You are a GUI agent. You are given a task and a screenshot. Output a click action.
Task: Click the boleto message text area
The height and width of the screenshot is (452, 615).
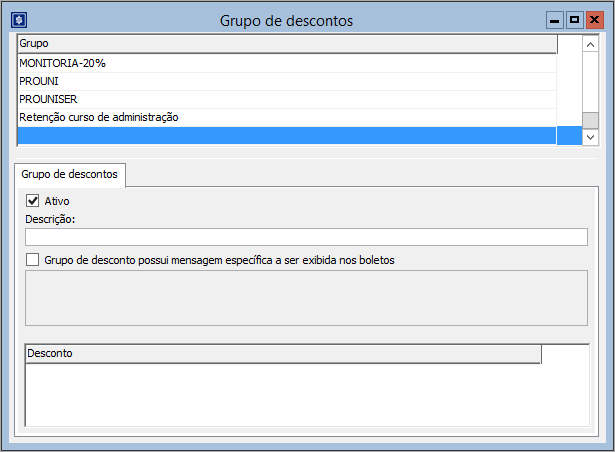306,297
